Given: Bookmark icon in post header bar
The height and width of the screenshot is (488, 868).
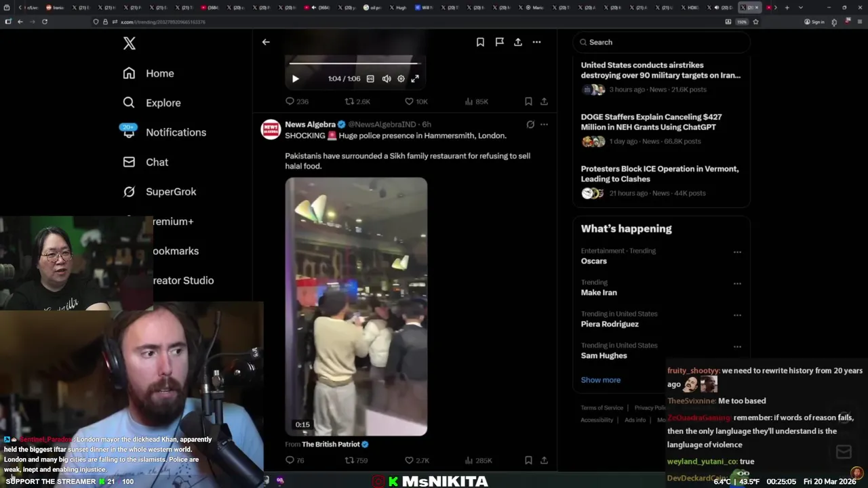Looking at the screenshot, I should (x=480, y=42).
